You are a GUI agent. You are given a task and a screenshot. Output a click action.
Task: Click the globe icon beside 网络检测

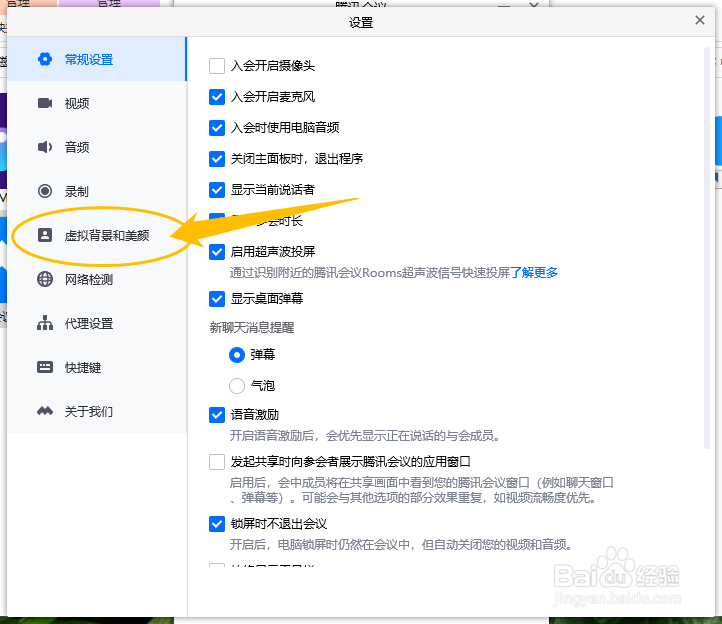(45, 279)
